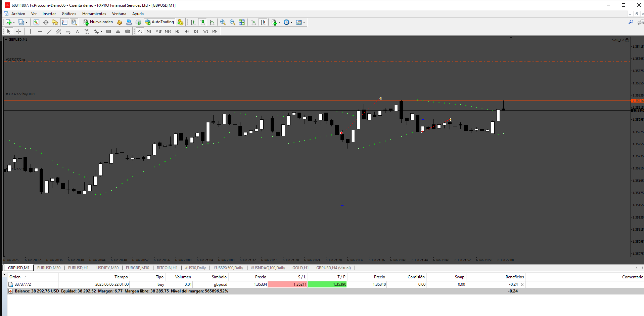Viewport: 644px width, 316px height.
Task: Expand the chart templates dropdown
Action: pyautogui.click(x=304, y=22)
